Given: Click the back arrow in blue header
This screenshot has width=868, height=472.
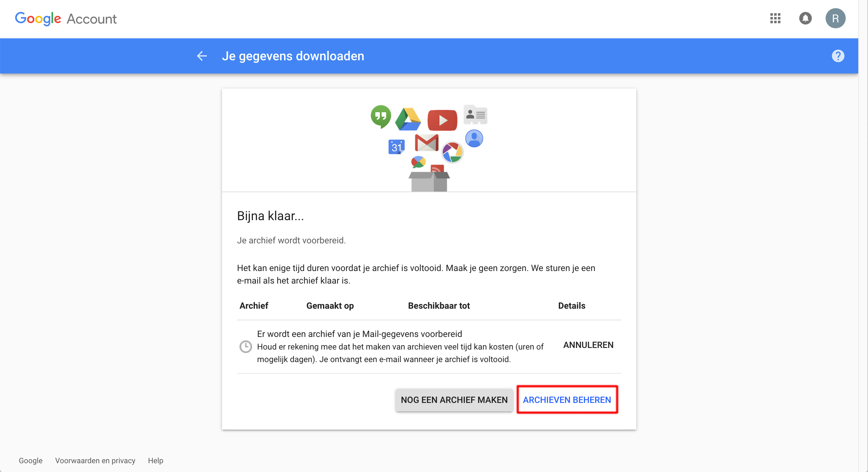Looking at the screenshot, I should pyautogui.click(x=202, y=56).
